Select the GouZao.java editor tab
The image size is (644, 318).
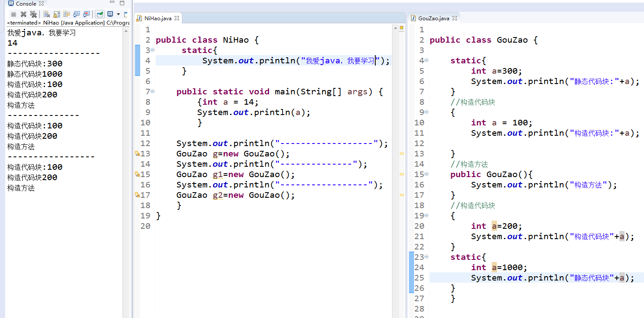click(433, 18)
